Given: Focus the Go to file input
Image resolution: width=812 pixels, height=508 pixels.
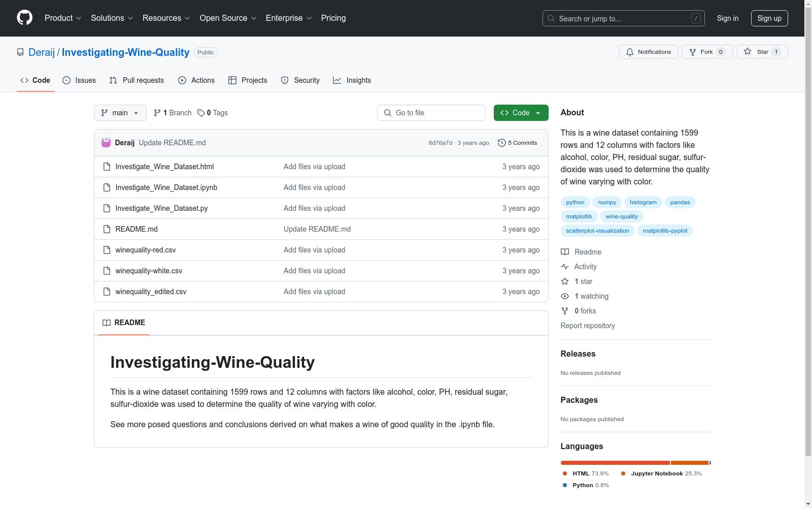Looking at the screenshot, I should (x=431, y=113).
